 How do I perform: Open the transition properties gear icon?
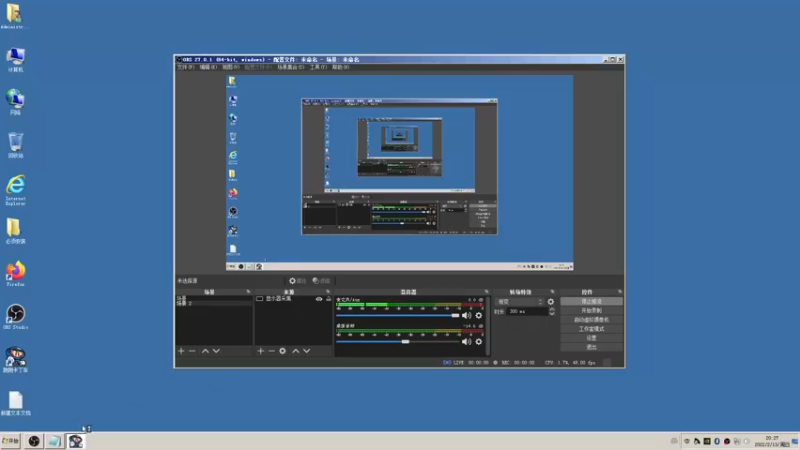pos(551,302)
